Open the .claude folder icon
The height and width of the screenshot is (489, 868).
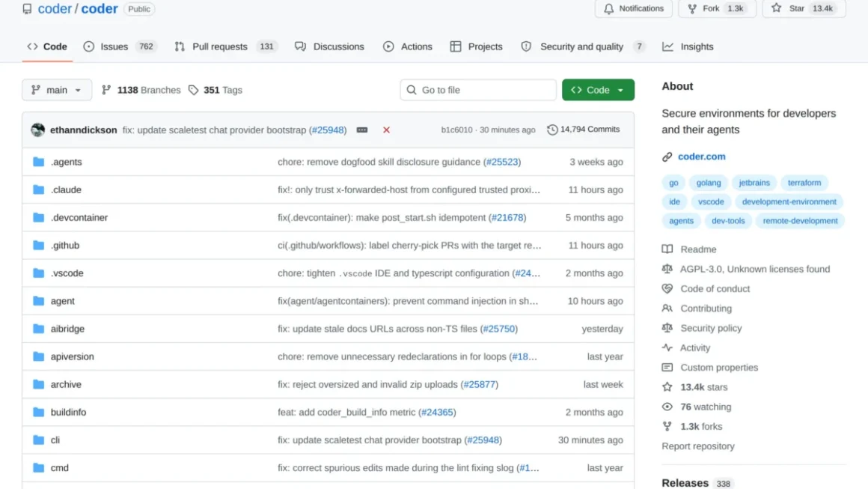[x=38, y=189]
